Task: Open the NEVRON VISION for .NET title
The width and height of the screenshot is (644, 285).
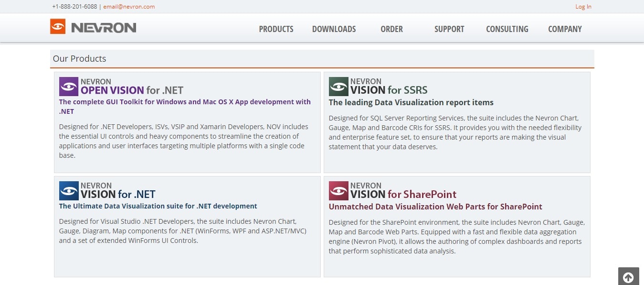Action: (x=118, y=190)
